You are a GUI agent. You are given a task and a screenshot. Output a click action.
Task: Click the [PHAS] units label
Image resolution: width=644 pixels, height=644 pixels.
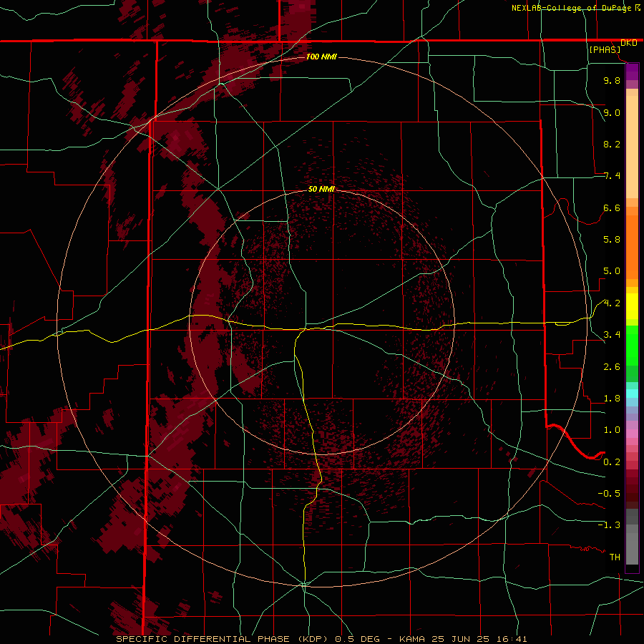pos(605,49)
